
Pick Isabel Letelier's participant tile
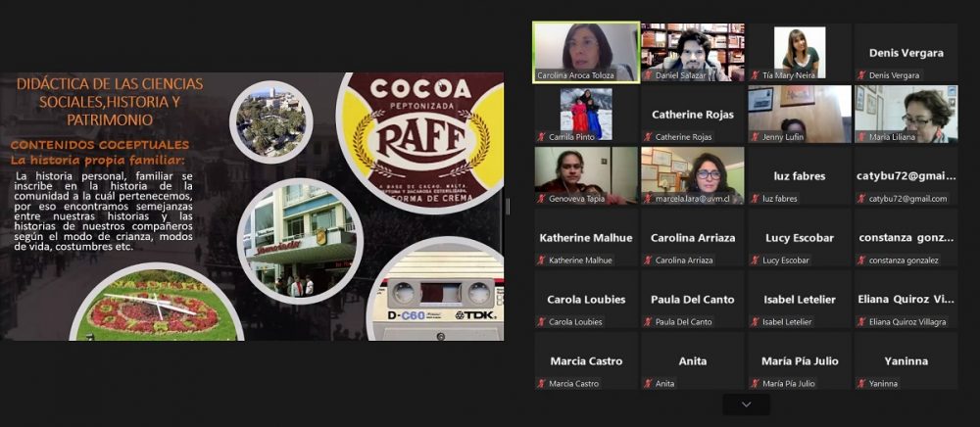800,300
